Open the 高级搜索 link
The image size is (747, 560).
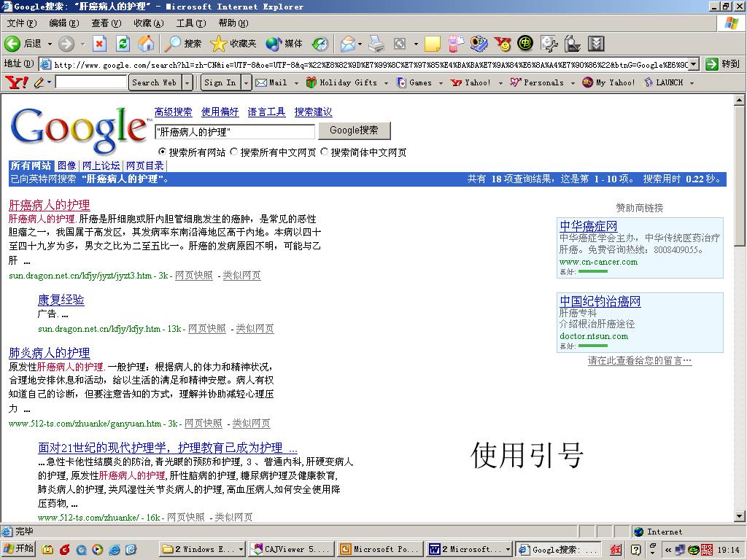tap(173, 112)
